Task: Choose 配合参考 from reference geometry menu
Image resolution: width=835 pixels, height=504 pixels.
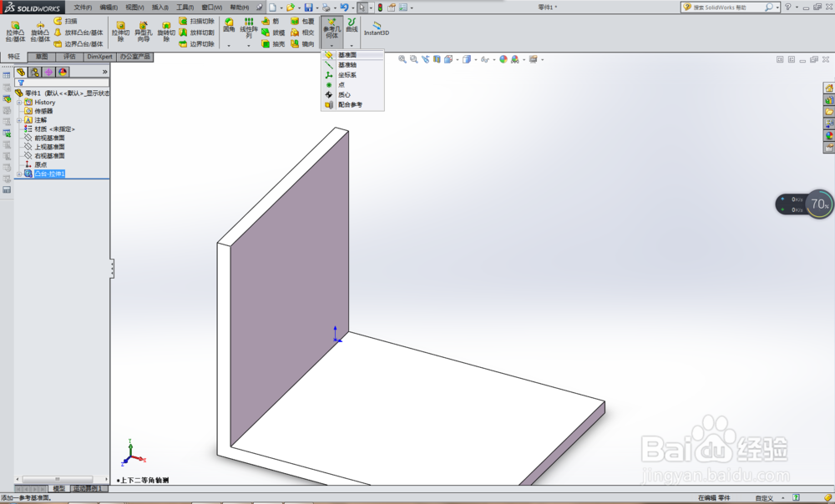Action: click(x=352, y=105)
